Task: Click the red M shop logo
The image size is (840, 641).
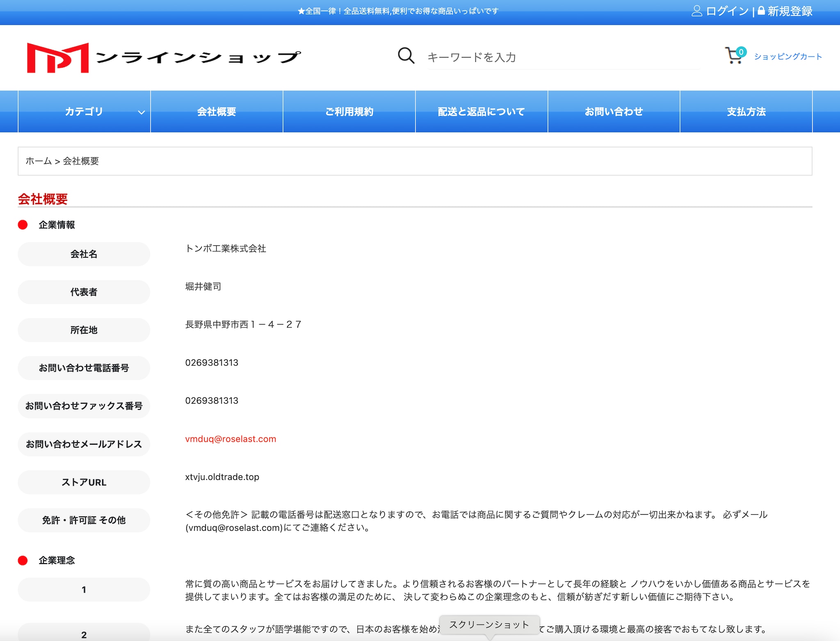Action: [x=58, y=58]
